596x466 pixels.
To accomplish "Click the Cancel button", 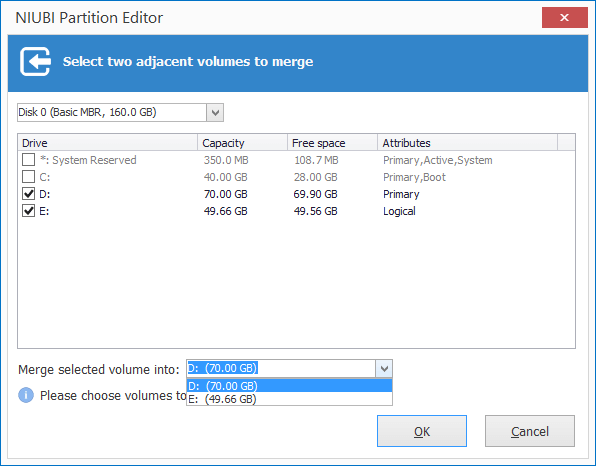I will pos(530,431).
